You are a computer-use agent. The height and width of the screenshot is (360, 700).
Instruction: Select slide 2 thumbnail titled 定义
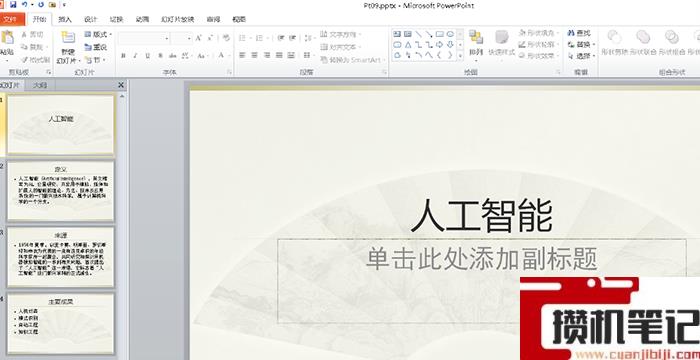click(x=61, y=191)
